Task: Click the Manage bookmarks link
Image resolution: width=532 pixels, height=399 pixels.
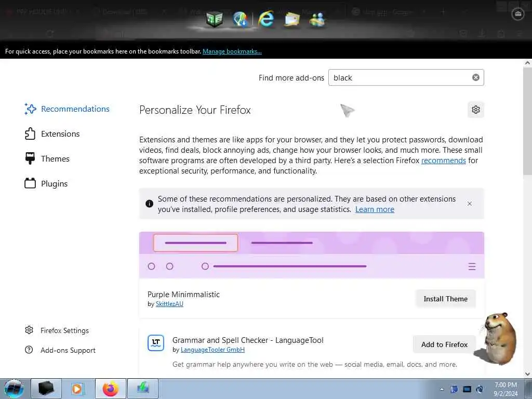Action: point(232,51)
